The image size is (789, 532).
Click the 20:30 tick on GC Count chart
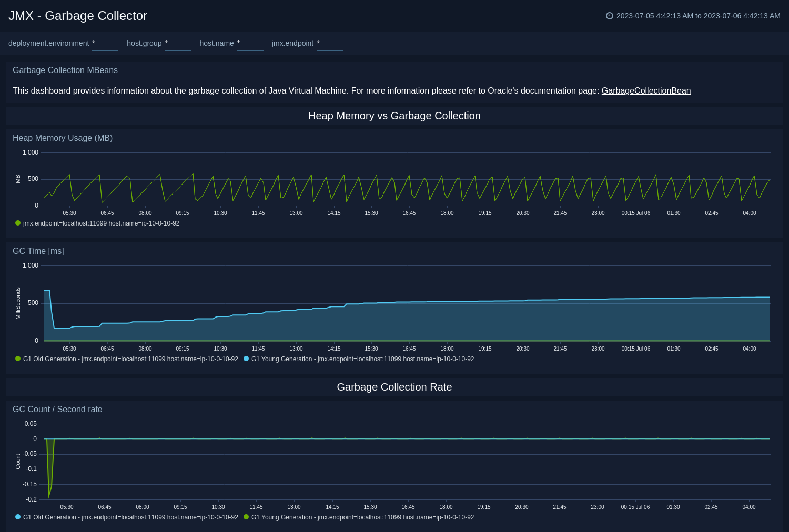tap(522, 507)
